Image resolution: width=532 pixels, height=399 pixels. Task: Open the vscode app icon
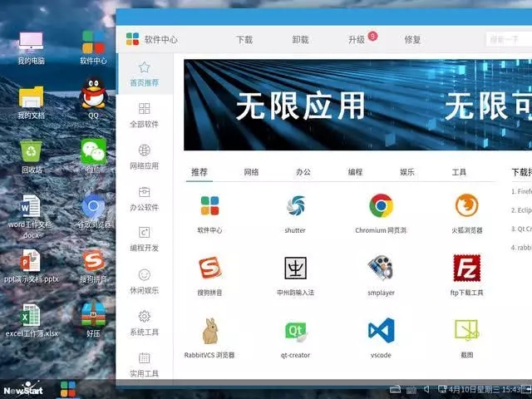(x=381, y=331)
